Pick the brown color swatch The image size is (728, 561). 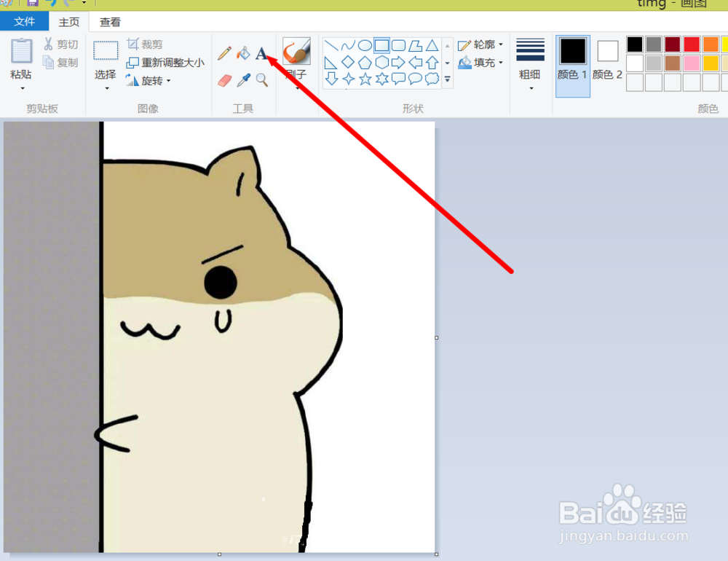click(x=672, y=63)
